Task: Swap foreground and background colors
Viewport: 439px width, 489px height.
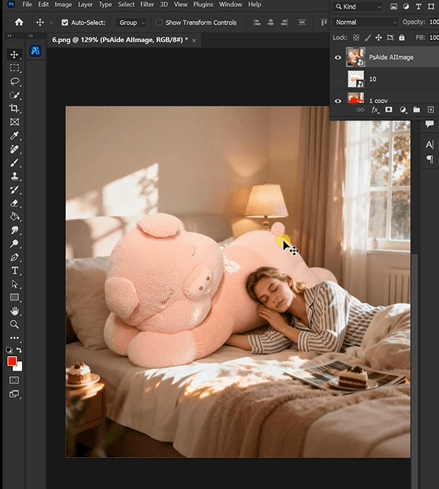Action: click(19, 350)
